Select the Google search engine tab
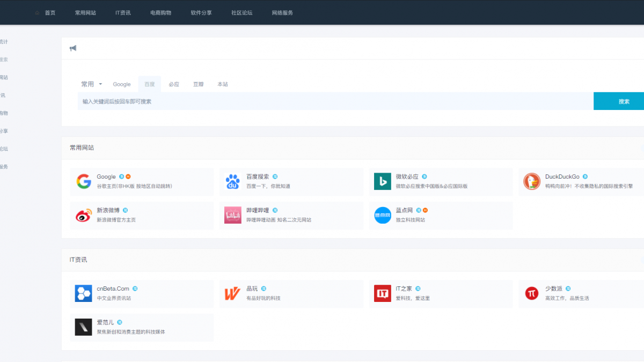Viewport: 644px width, 362px height. (122, 84)
